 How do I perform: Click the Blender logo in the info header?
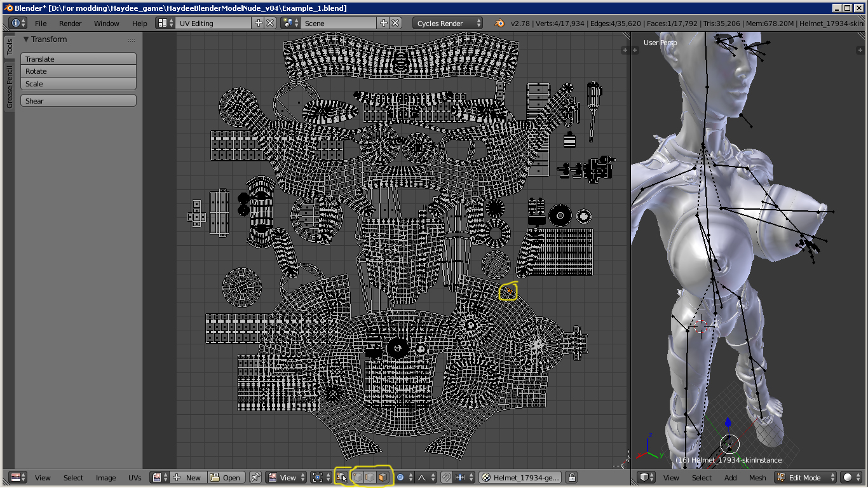click(x=500, y=23)
